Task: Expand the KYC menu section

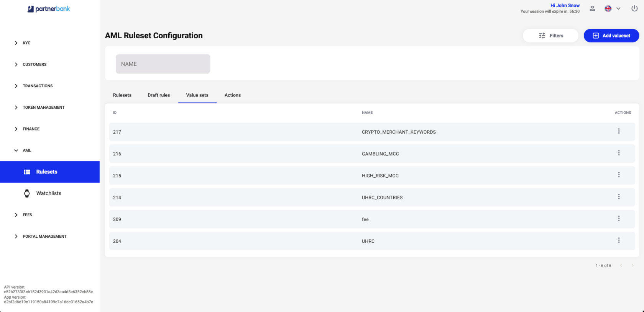Action: (x=22, y=43)
